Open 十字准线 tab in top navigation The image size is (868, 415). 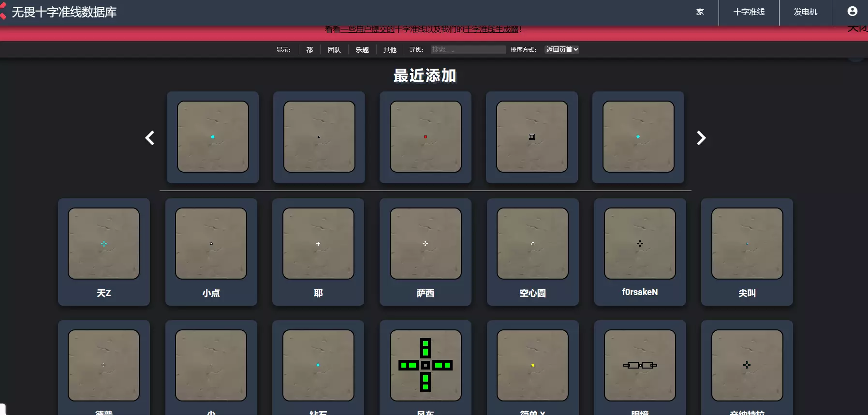[749, 12]
